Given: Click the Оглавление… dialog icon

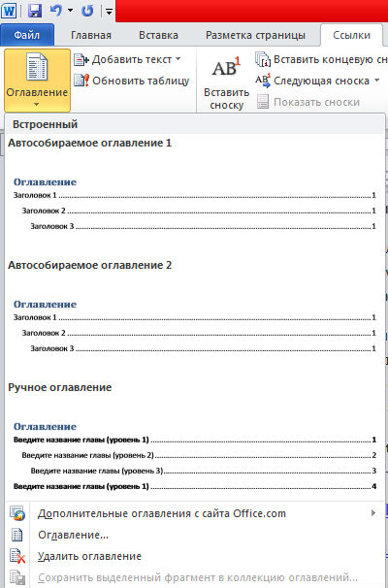Looking at the screenshot, I should [16, 536].
